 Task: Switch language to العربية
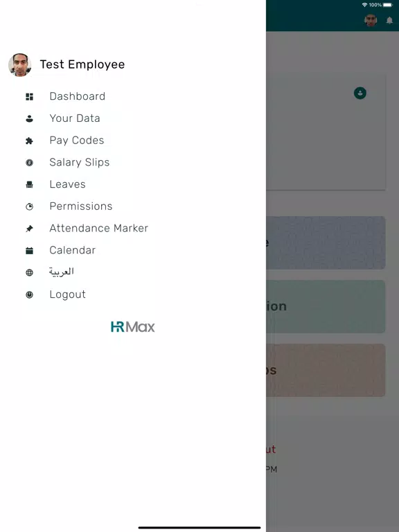62,272
